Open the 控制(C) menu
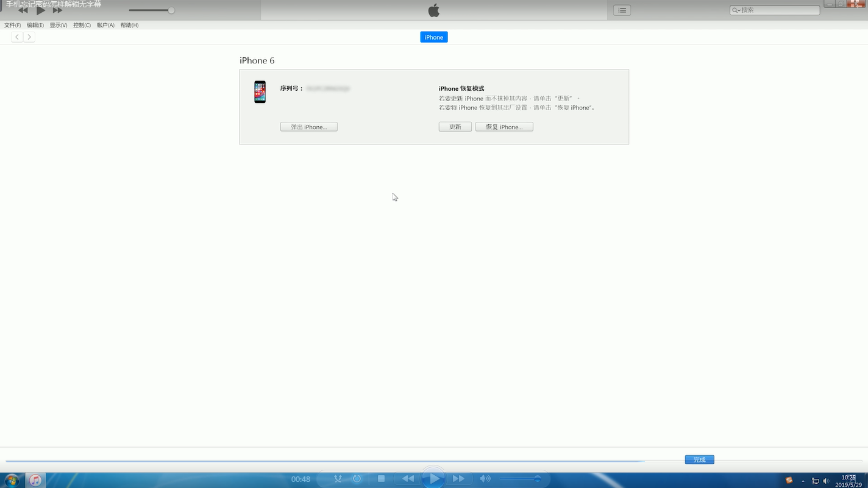This screenshot has height=488, width=868. (x=82, y=25)
